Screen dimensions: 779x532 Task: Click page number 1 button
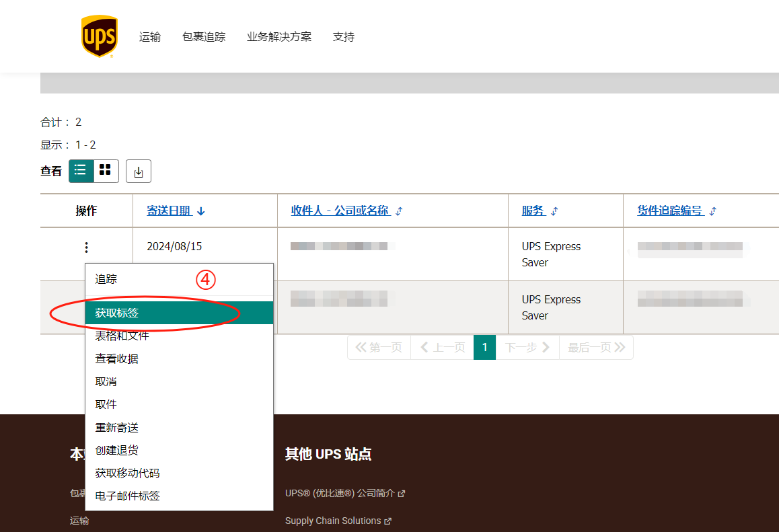[485, 347]
